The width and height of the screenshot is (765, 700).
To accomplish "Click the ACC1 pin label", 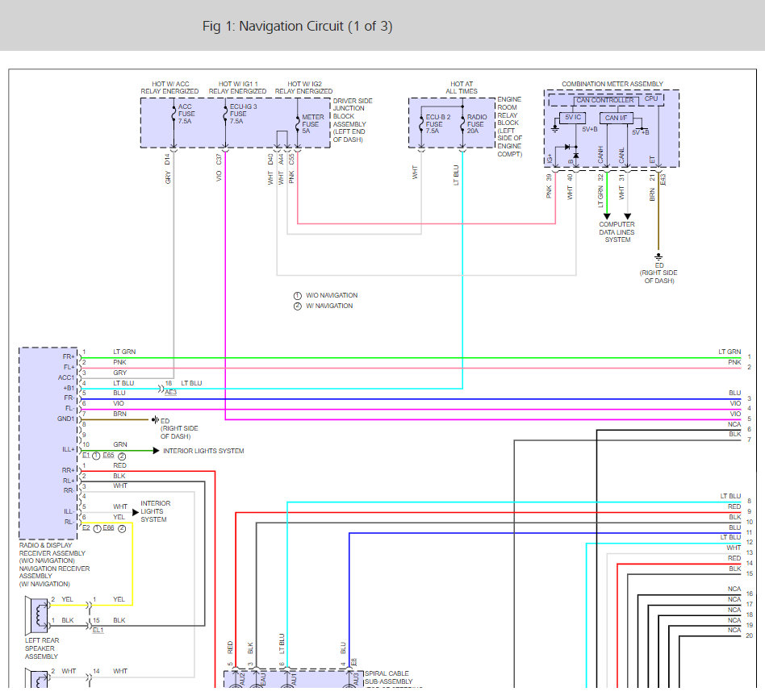I will [x=66, y=377].
